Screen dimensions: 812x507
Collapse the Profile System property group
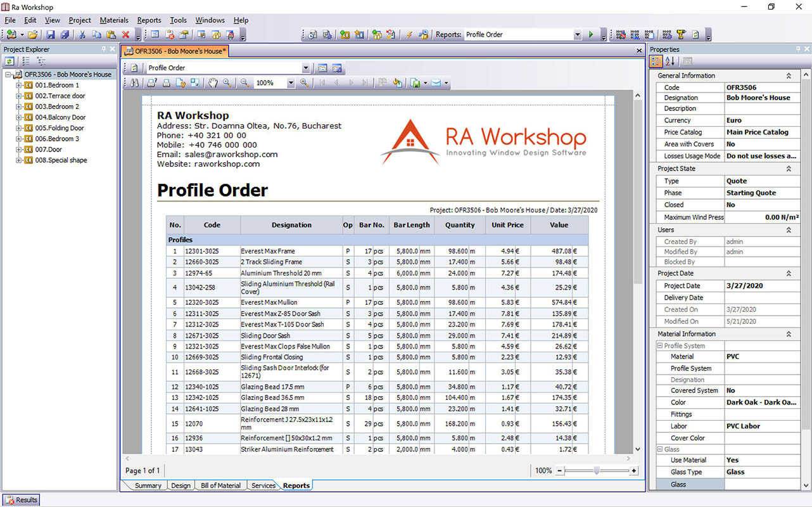[x=659, y=346]
